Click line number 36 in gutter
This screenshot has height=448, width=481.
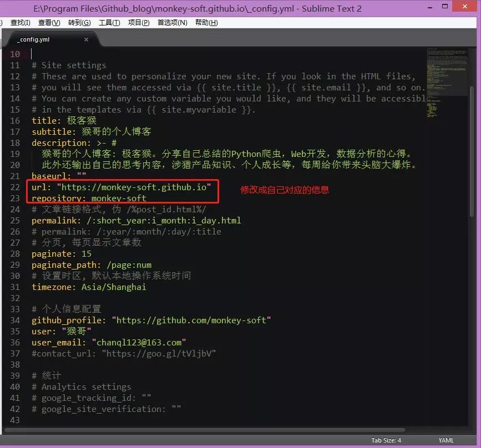[x=15, y=343]
